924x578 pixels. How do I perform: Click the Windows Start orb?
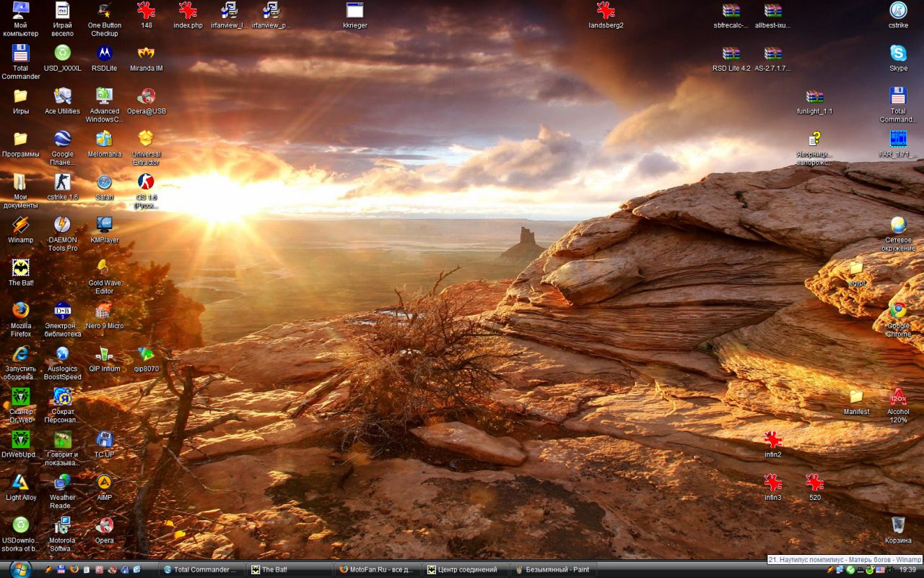pos(20,569)
